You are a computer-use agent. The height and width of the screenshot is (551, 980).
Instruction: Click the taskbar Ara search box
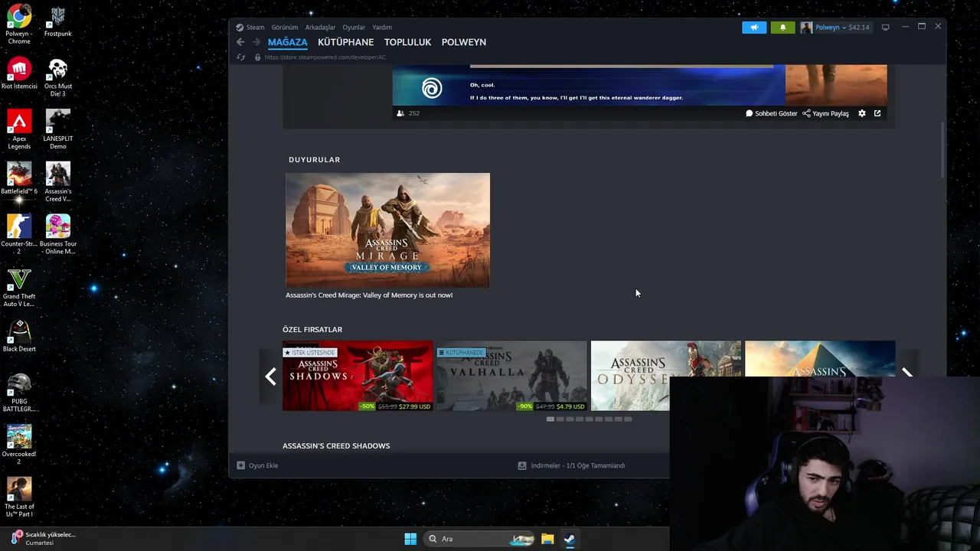(479, 539)
